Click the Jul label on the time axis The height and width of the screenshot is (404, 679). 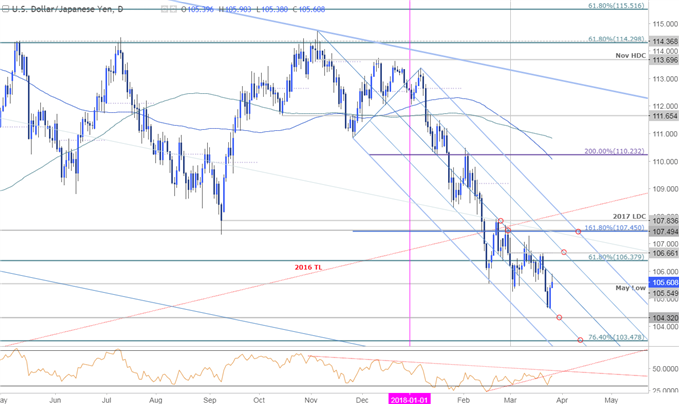coord(107,400)
